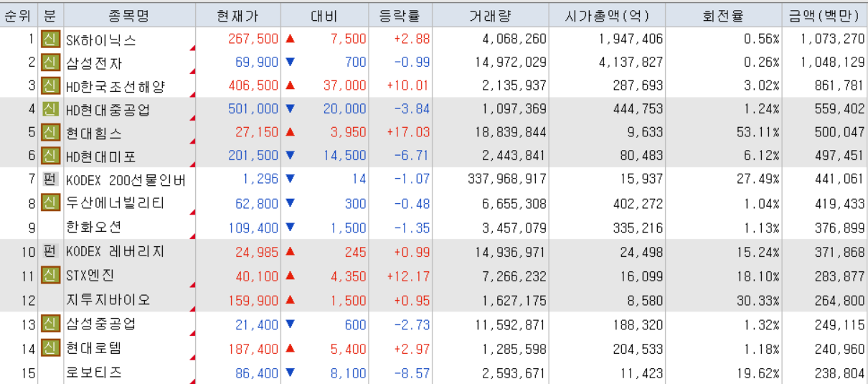
Task: Sort by the 등락률 column header
Action: pos(400,15)
